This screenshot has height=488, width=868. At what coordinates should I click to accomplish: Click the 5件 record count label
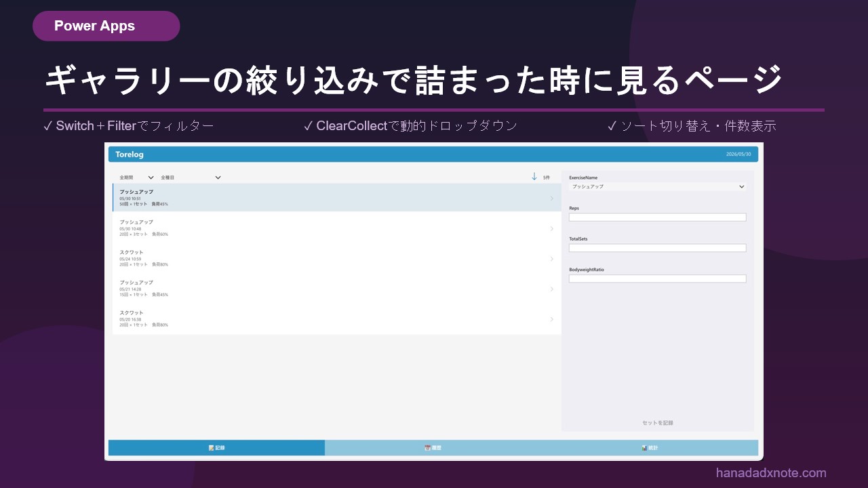pos(547,178)
